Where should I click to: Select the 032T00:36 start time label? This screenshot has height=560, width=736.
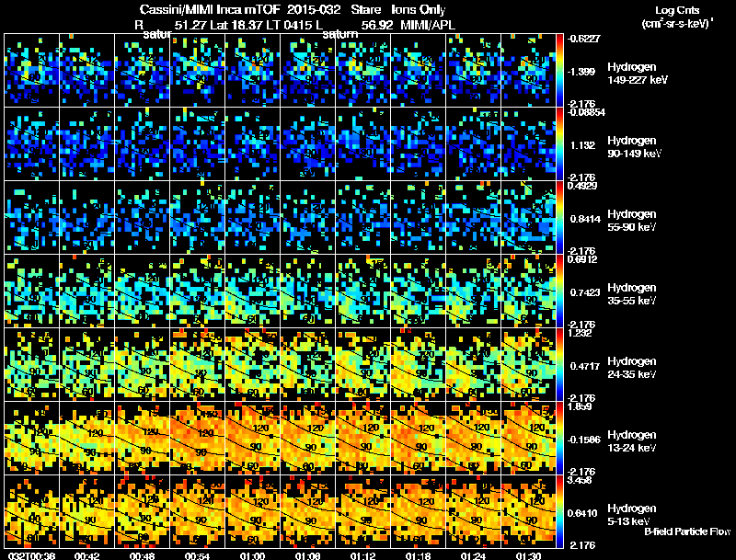tap(31, 556)
